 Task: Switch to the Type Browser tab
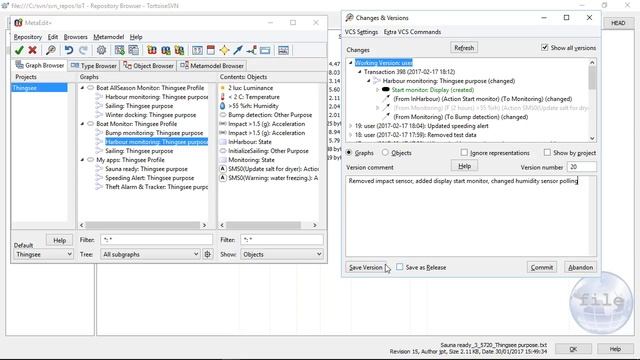(93, 66)
